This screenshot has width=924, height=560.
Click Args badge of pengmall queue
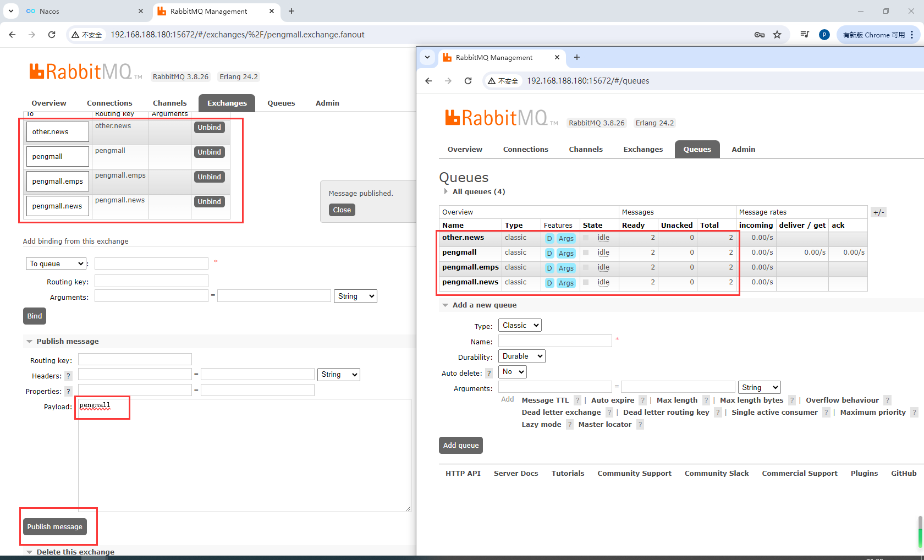[x=566, y=253]
